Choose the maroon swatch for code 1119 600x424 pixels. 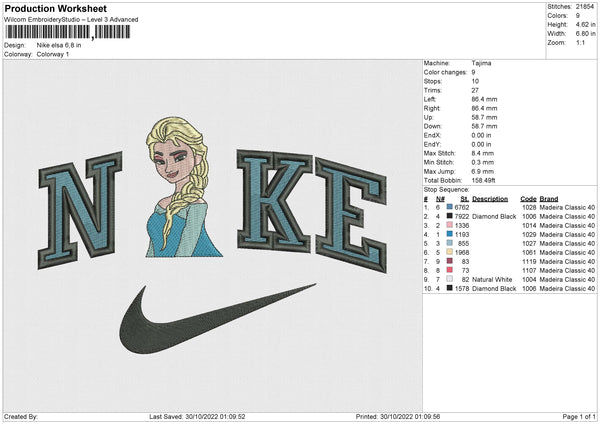pos(449,261)
